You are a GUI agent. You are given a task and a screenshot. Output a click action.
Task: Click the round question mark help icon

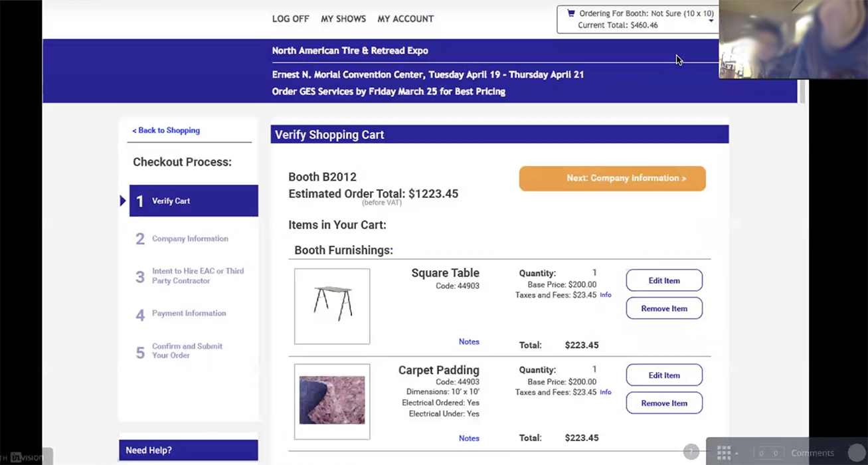click(x=691, y=452)
